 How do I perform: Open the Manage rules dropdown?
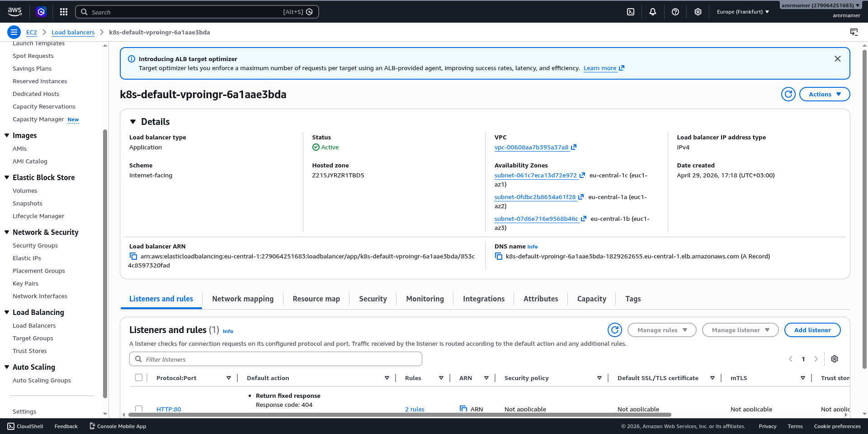tap(662, 330)
